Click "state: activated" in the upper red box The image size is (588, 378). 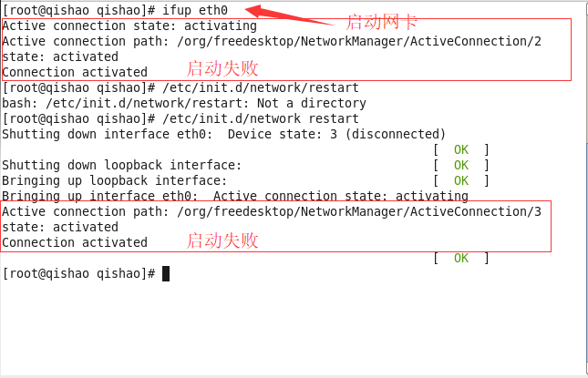pos(60,56)
